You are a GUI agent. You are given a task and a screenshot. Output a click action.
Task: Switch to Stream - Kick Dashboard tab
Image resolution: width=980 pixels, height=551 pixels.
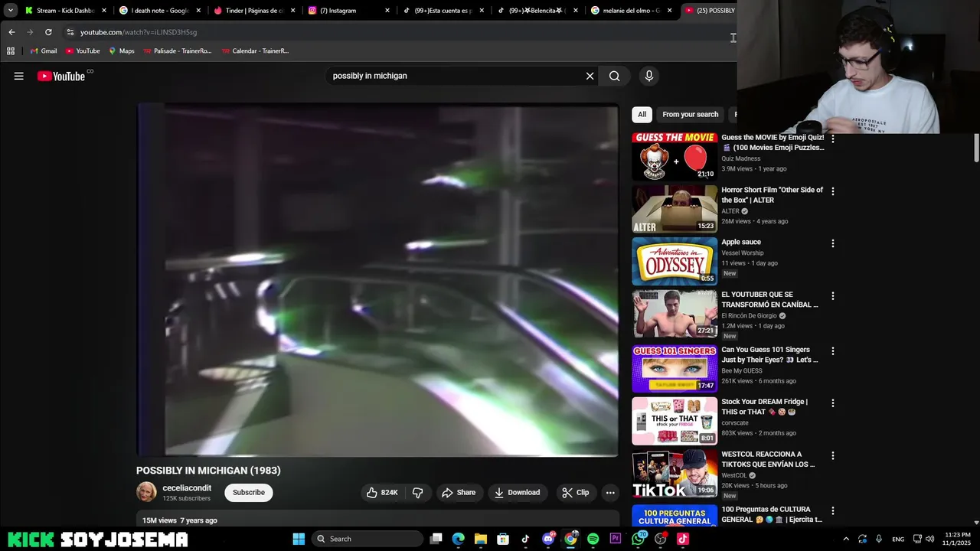coord(58,11)
